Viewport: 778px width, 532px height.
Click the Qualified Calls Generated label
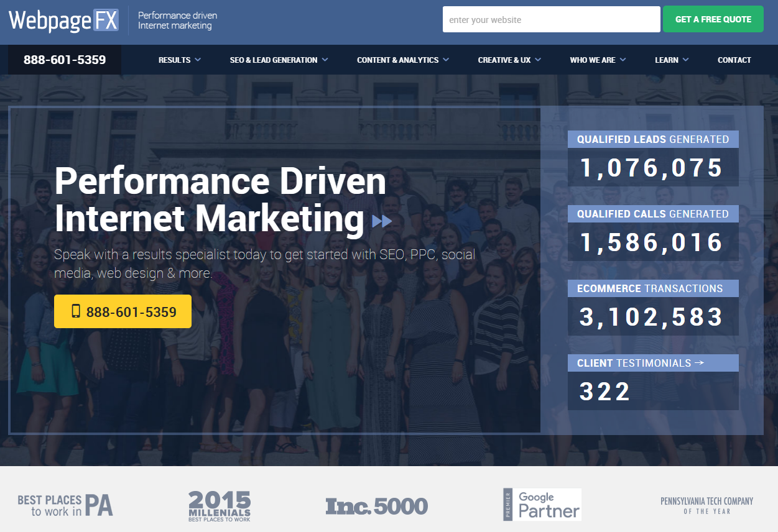pos(653,214)
